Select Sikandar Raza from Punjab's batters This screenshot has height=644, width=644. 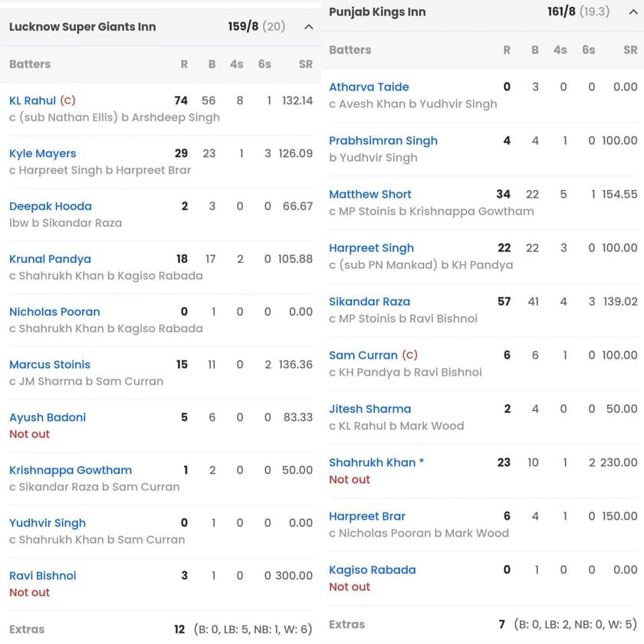pos(372,301)
